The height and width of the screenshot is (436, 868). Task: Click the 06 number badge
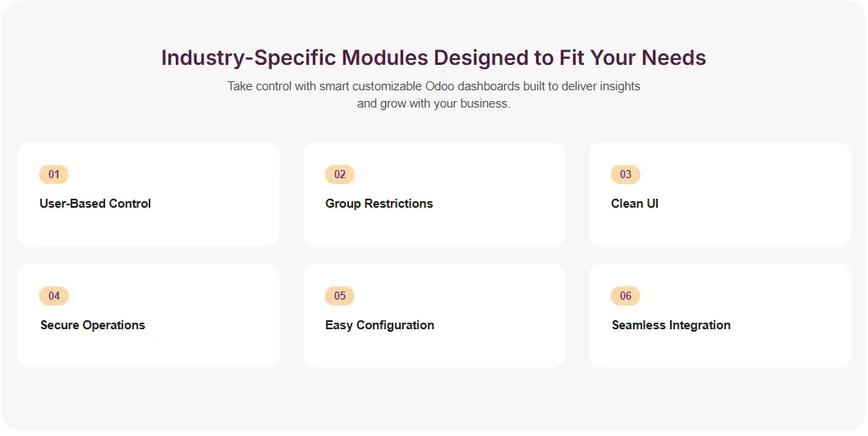(x=626, y=296)
